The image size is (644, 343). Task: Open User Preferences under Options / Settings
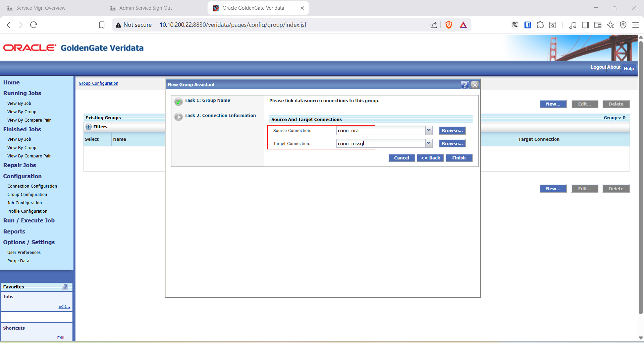[24, 253]
